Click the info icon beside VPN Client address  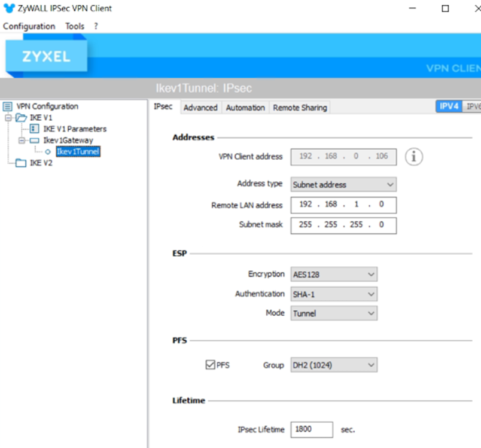pyautogui.click(x=414, y=157)
